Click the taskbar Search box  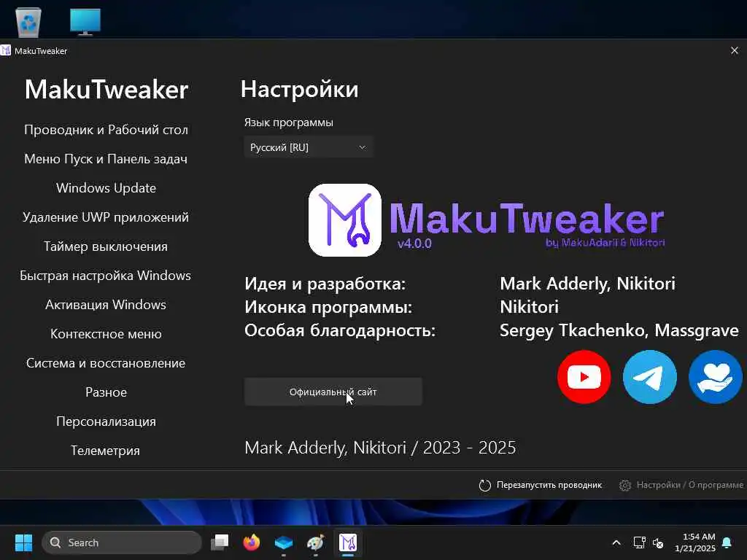pyautogui.click(x=122, y=542)
